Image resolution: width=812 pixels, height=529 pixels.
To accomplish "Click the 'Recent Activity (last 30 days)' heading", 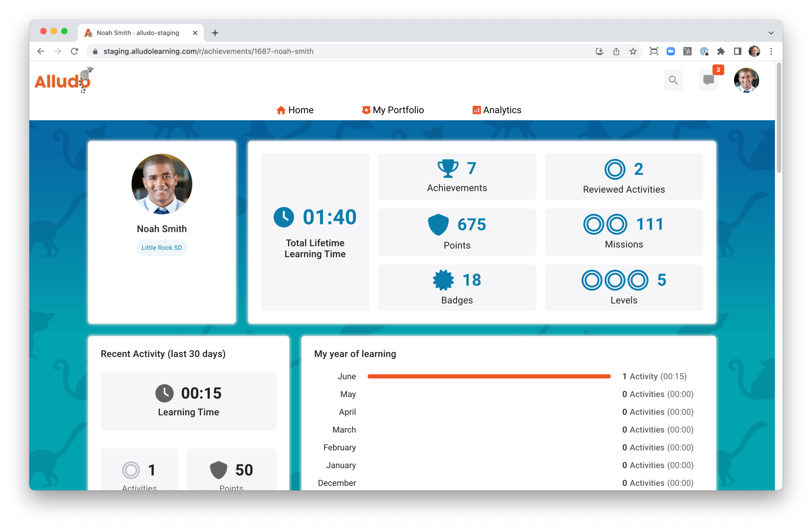I will (163, 354).
